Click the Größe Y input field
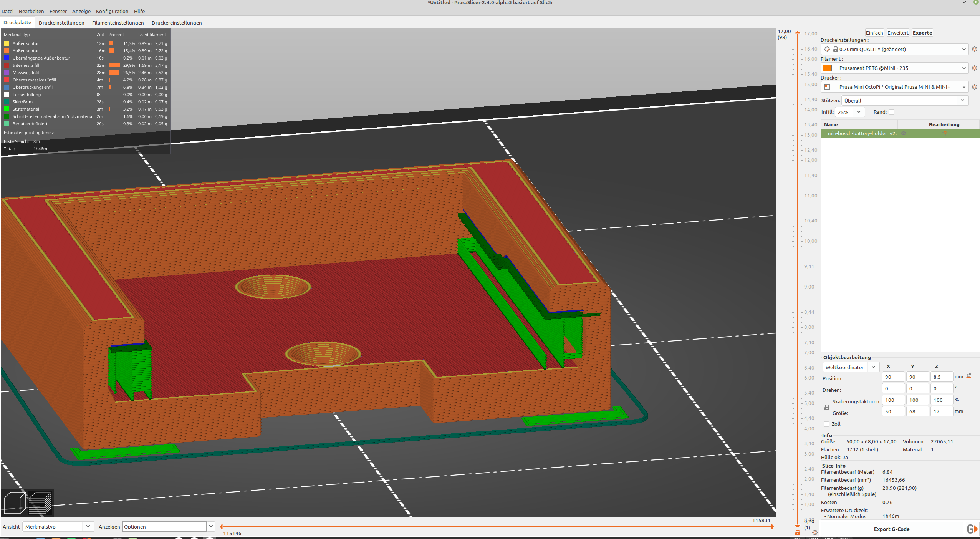 click(x=917, y=411)
